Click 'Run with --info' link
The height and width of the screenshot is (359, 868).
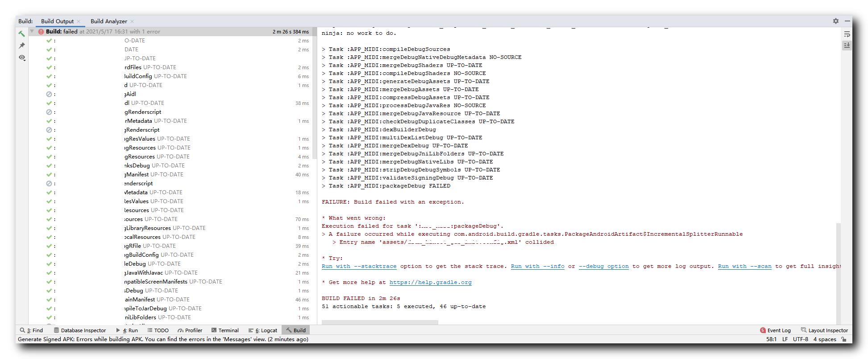(x=538, y=266)
